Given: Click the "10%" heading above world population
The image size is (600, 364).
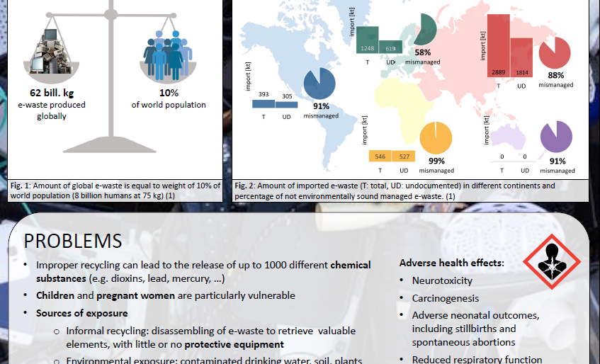Looking at the screenshot, I should [x=169, y=93].
